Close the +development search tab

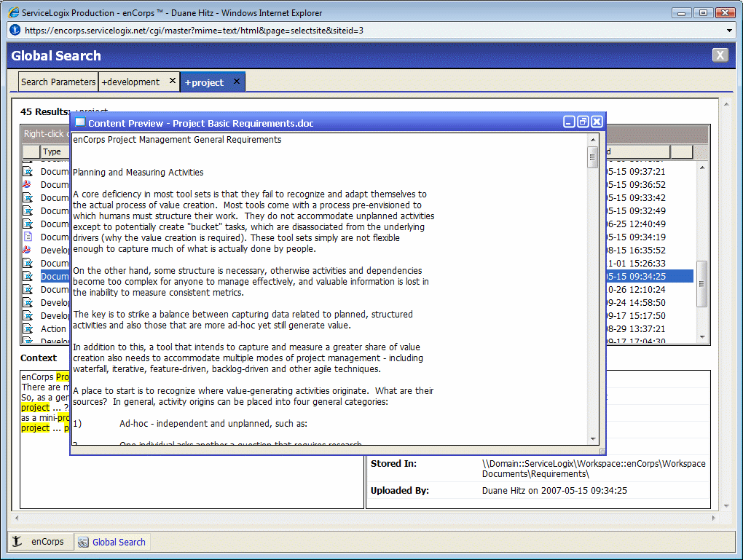173,81
